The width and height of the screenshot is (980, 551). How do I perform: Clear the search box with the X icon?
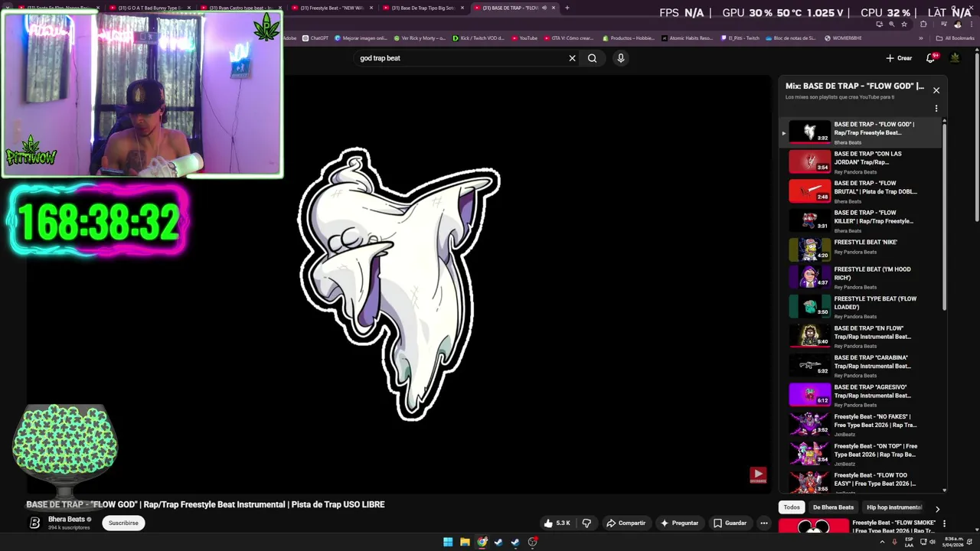(x=572, y=58)
